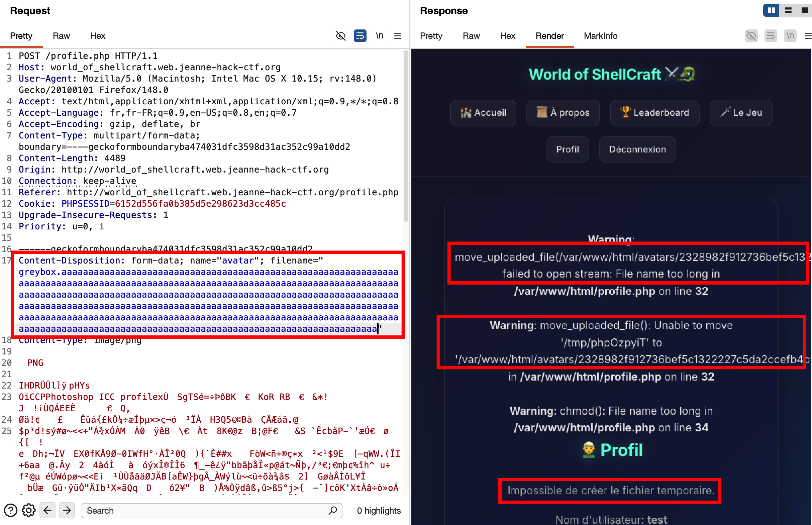Image resolution: width=812 pixels, height=525 pixels.
Task: Select top-bottom stacked layout icon
Action: (x=788, y=10)
